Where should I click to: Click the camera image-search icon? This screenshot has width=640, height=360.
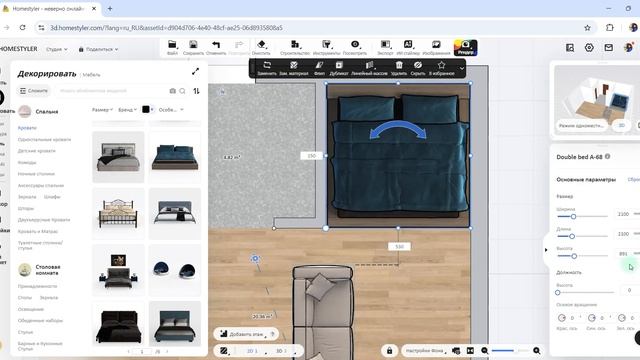[173, 91]
